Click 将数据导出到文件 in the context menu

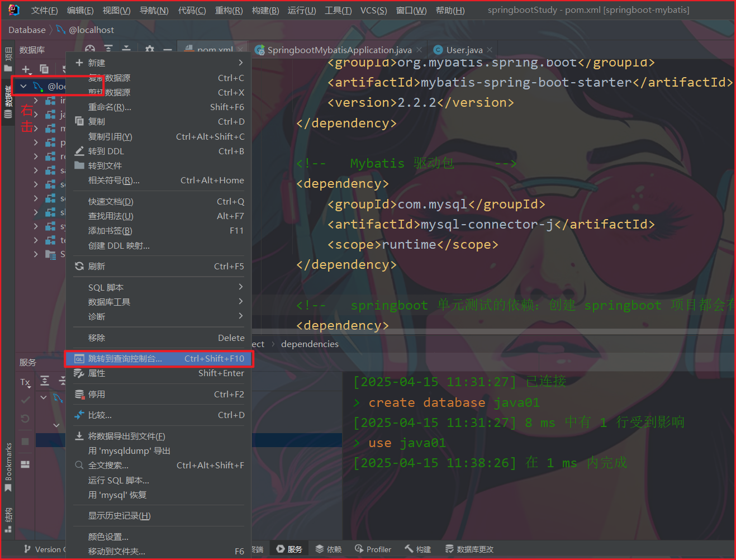tap(159, 436)
